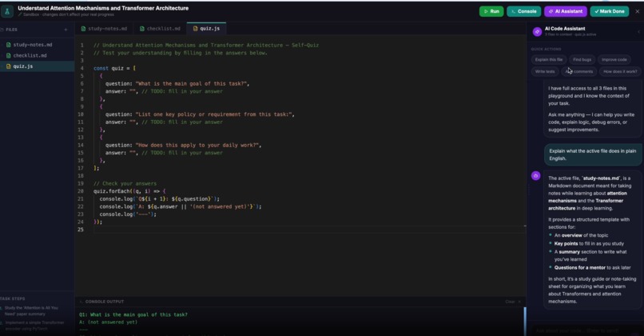
Task: Click the 'How does this apply' question line
Action: point(183,145)
